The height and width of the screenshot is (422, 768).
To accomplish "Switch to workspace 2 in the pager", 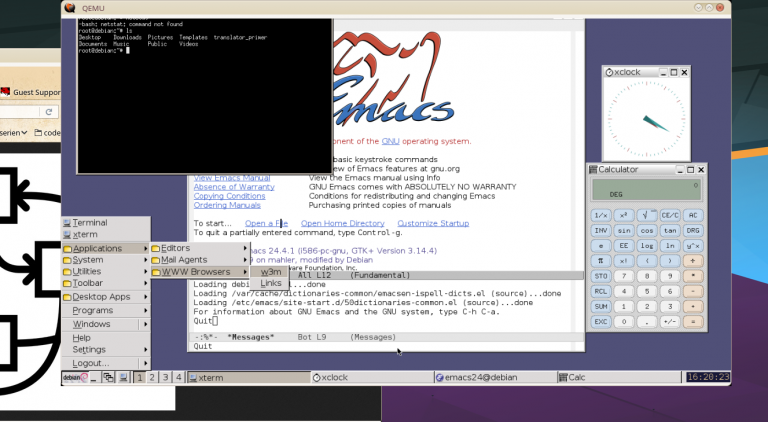I will [x=152, y=377].
